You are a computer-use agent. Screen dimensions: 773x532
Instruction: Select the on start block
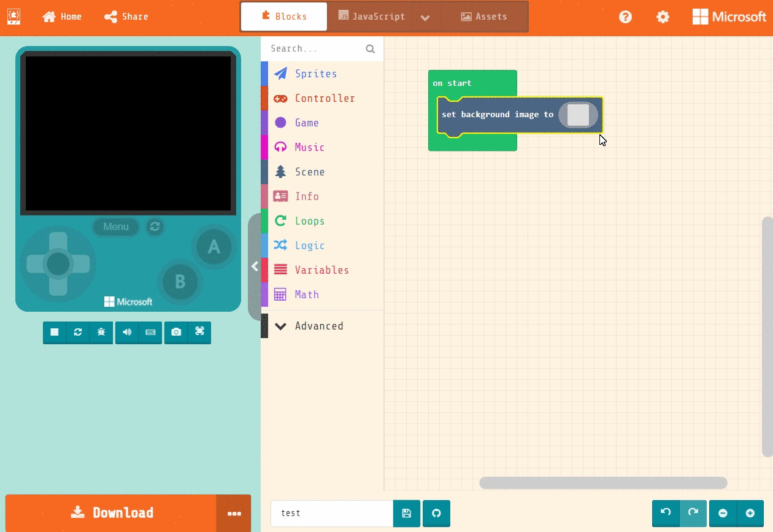point(452,83)
